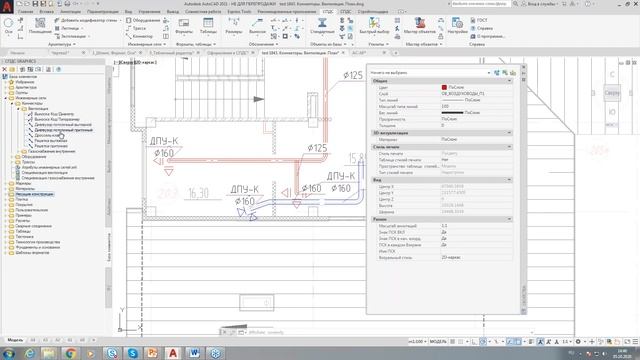
Task: Open the AutoCAD application menu button
Action: pos(7,7)
